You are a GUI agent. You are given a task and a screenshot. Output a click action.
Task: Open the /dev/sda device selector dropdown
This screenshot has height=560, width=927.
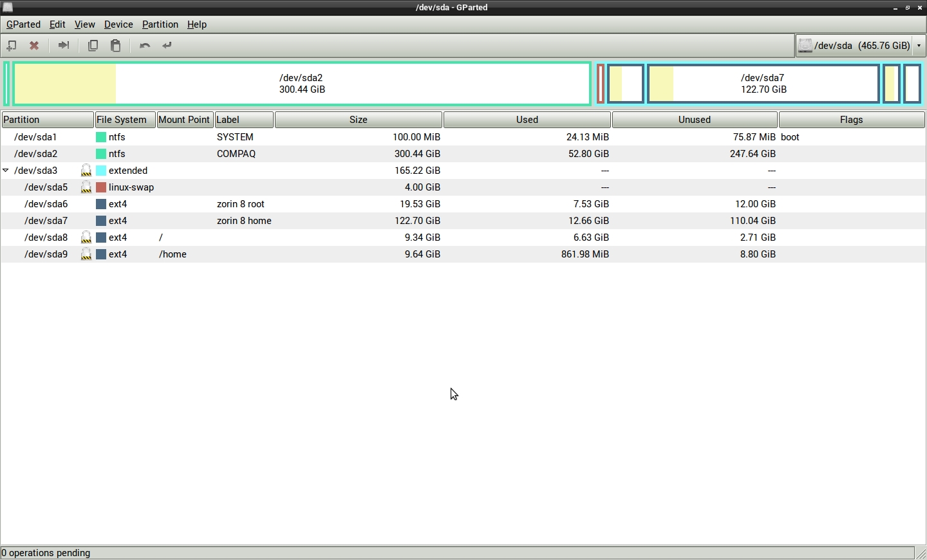[x=919, y=46]
